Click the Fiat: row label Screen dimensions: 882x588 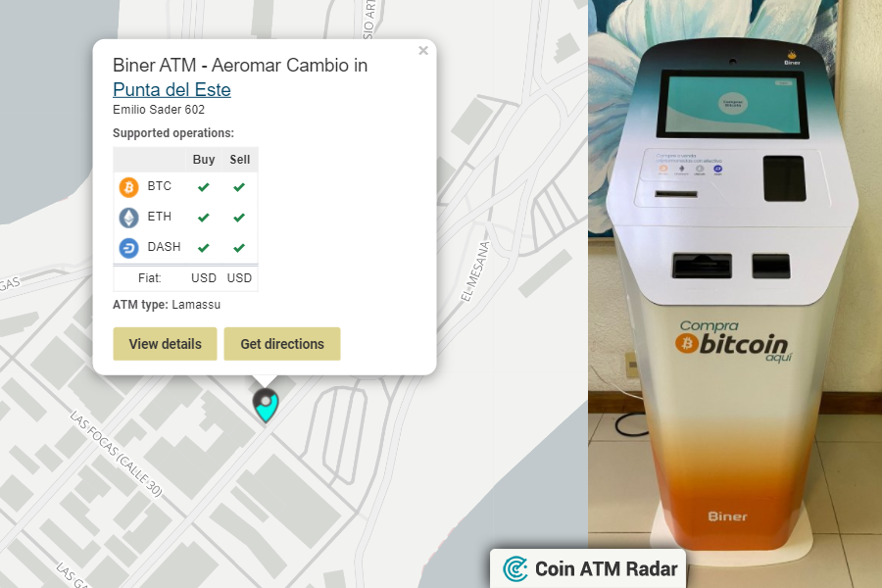(150, 278)
